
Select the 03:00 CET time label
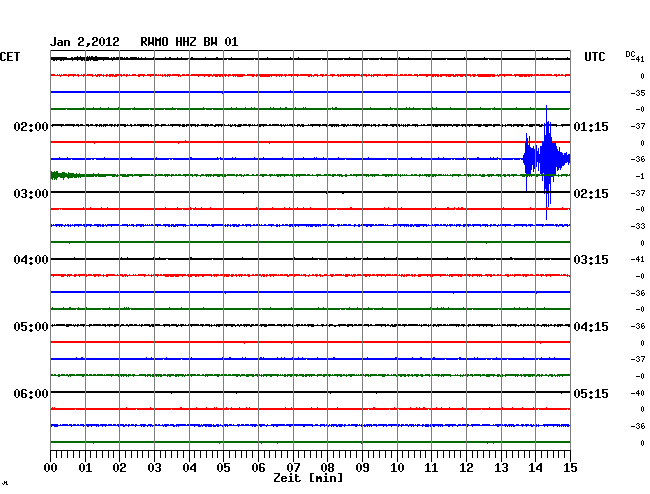pyautogui.click(x=31, y=194)
